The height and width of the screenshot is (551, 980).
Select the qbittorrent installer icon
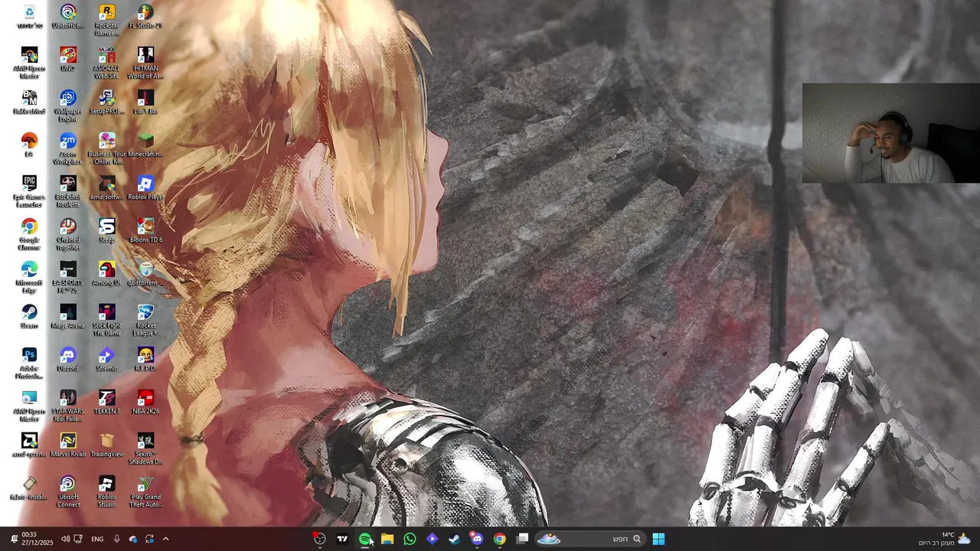[145, 273]
